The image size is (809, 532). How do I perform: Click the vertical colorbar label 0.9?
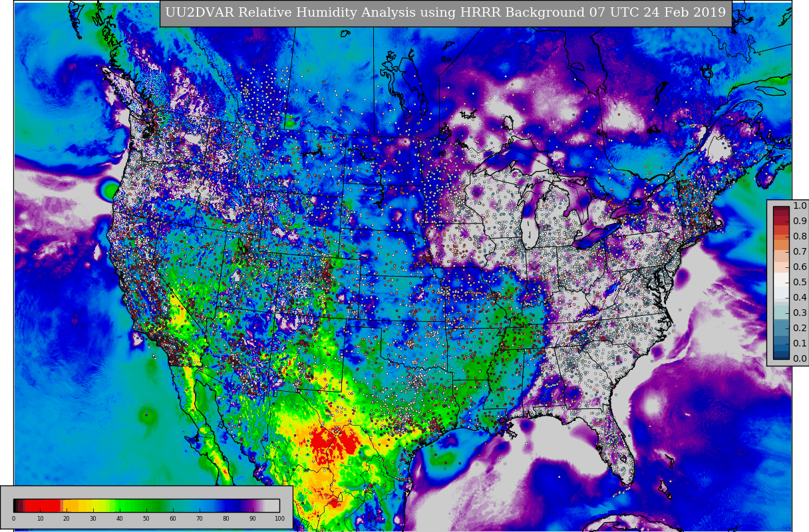click(x=800, y=221)
